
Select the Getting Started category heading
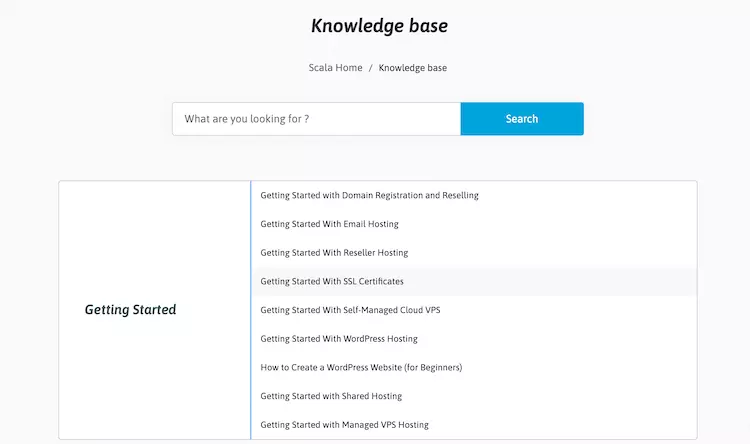click(x=131, y=310)
